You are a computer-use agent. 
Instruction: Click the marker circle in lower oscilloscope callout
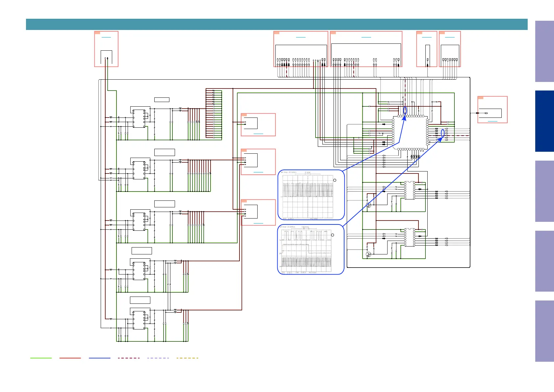point(333,235)
